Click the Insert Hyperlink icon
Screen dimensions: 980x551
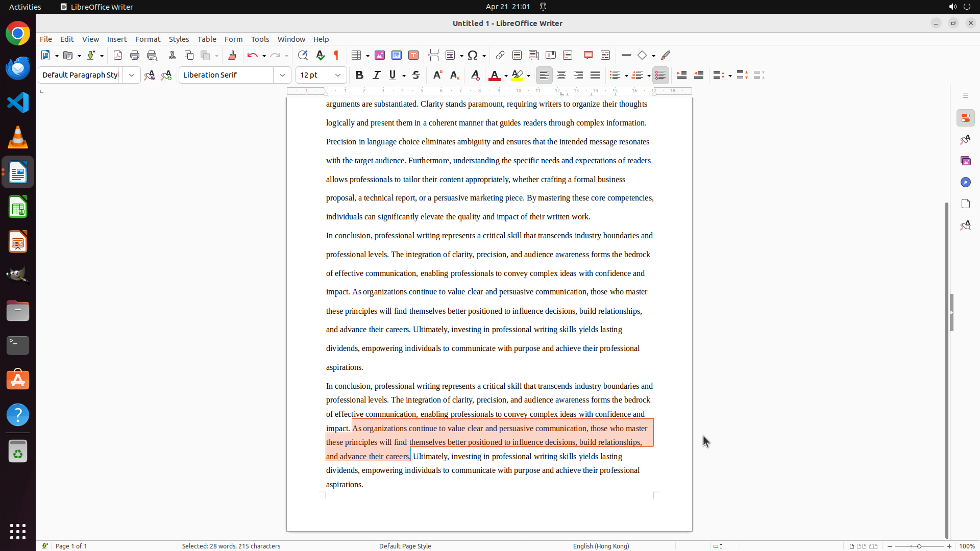[x=500, y=55]
